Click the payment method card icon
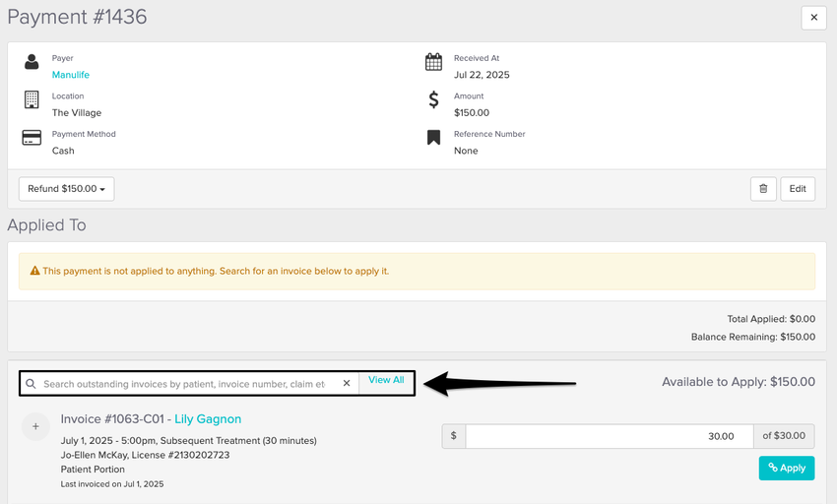 pos(32,138)
